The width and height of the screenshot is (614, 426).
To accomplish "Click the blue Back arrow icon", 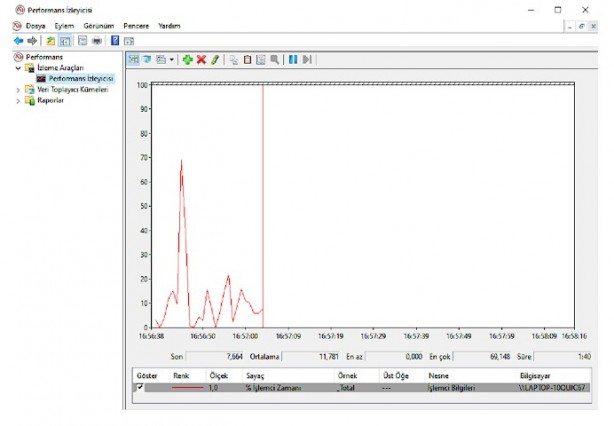I will [17, 40].
